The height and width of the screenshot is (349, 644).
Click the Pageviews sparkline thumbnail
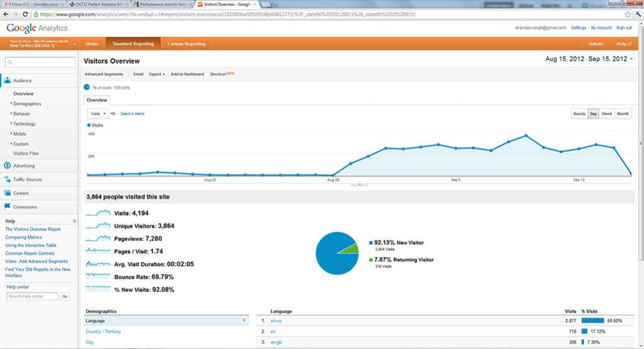(98, 238)
